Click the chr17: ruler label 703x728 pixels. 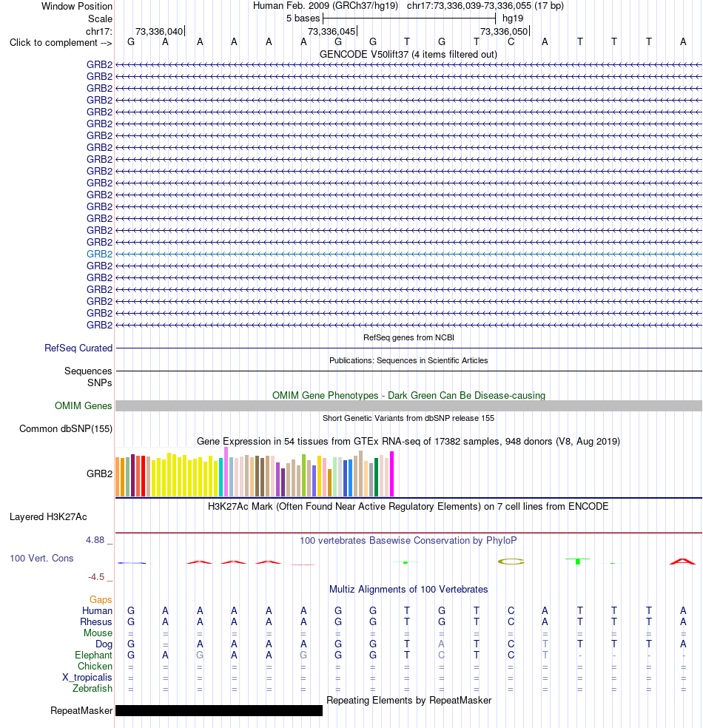point(99,32)
